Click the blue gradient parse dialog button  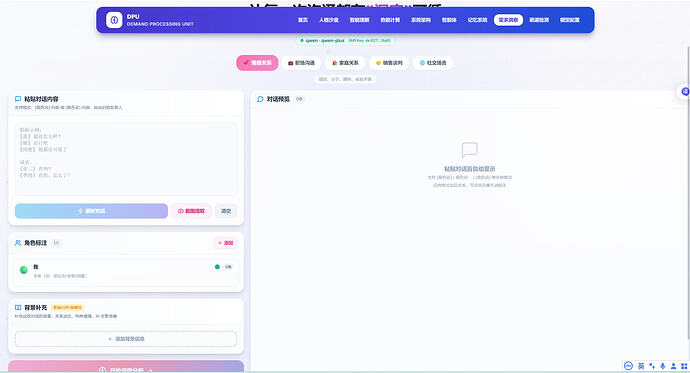pos(92,211)
